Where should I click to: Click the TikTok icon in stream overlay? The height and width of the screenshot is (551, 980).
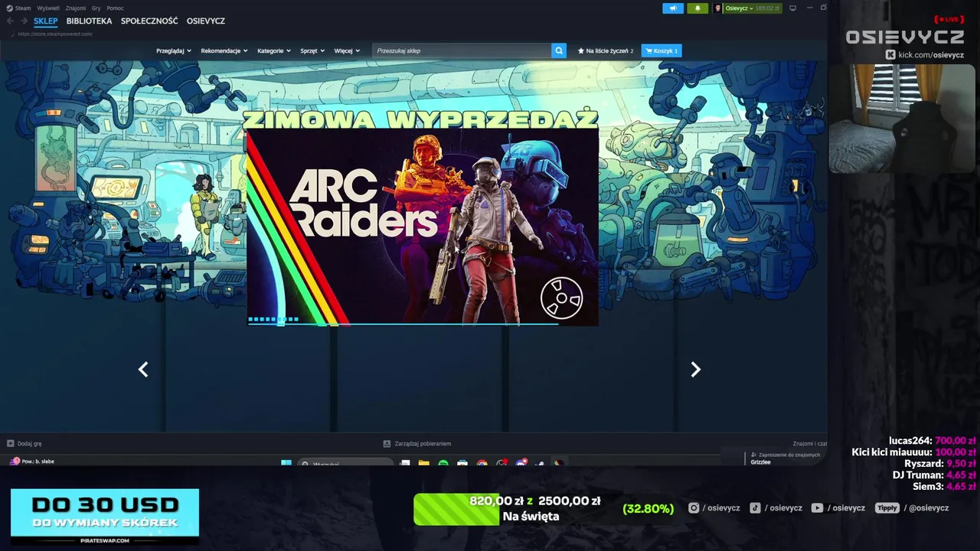pos(755,507)
